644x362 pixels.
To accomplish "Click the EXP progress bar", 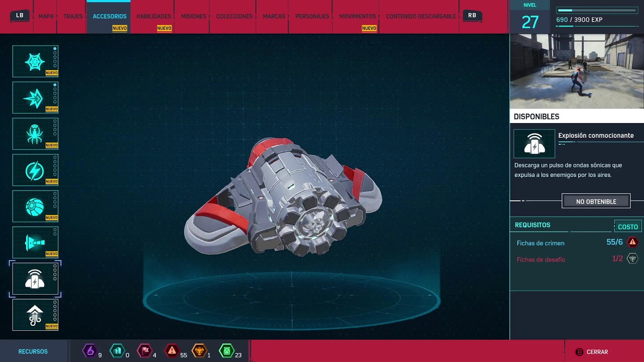I will [x=597, y=10].
